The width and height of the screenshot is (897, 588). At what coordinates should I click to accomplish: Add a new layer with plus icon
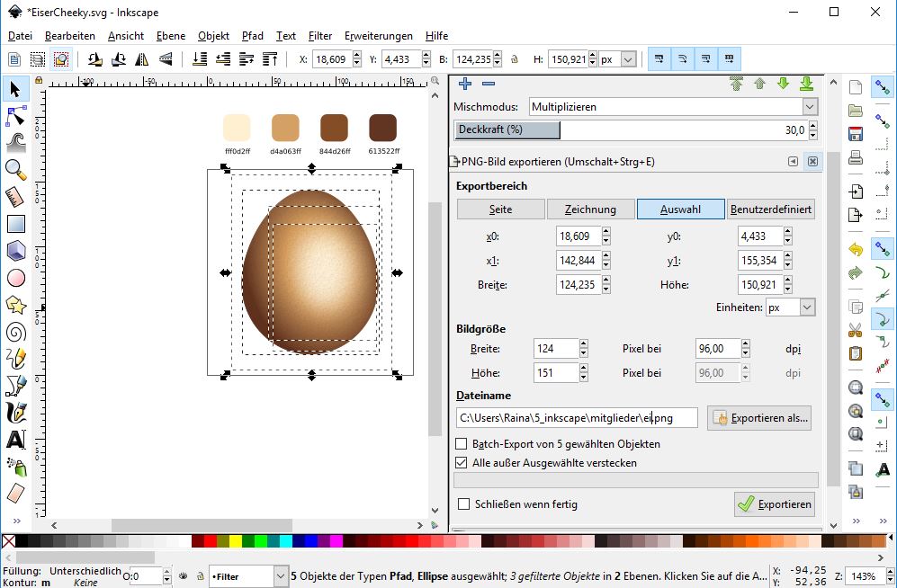tap(465, 84)
